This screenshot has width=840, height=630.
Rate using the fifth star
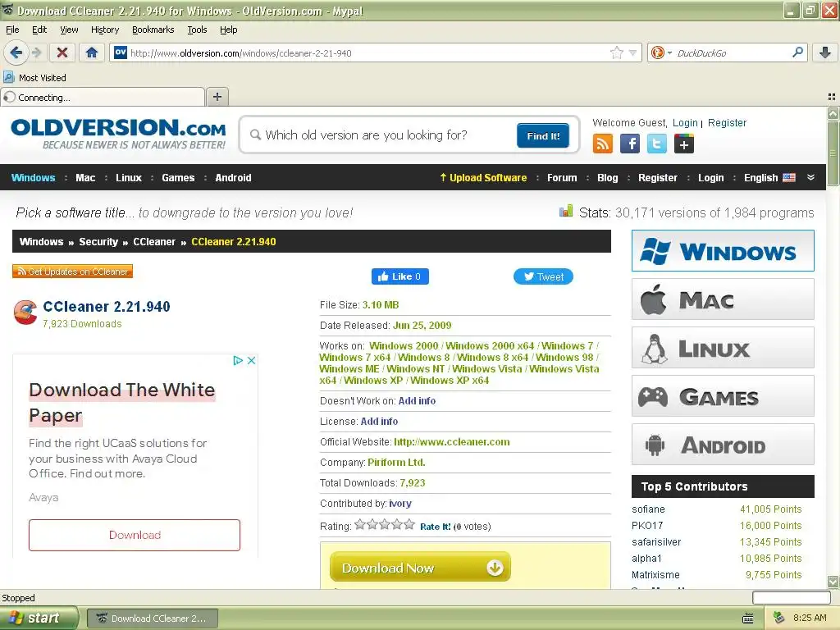click(x=409, y=524)
